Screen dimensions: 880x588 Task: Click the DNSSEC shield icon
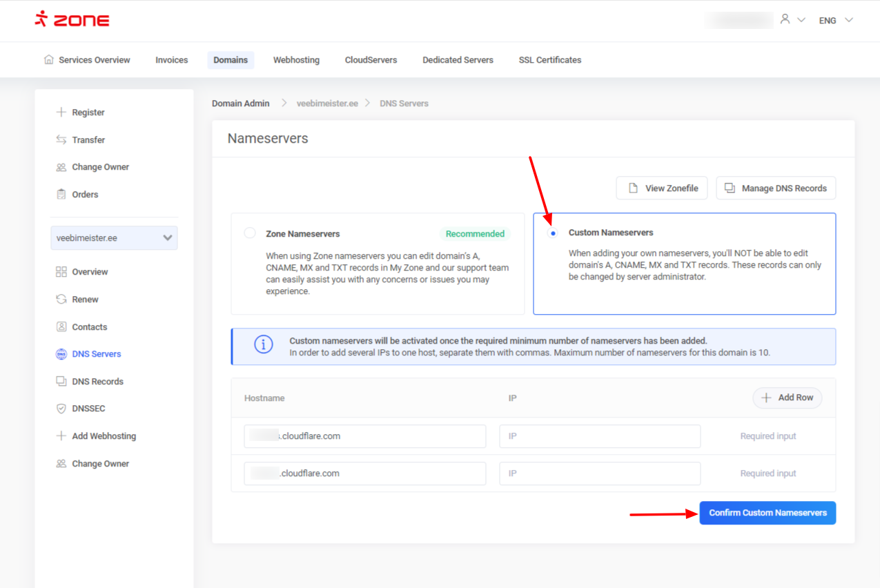click(x=61, y=409)
